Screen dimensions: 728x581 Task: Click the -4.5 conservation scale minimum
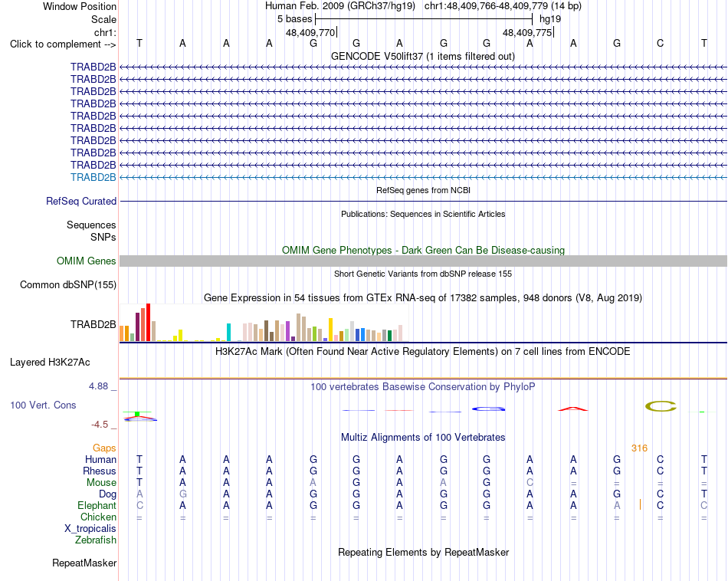coord(100,424)
